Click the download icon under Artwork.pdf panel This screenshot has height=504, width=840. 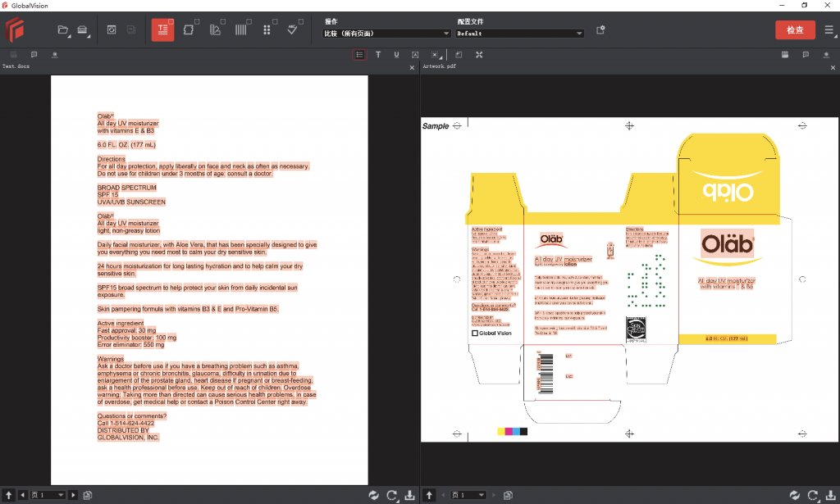831,496
